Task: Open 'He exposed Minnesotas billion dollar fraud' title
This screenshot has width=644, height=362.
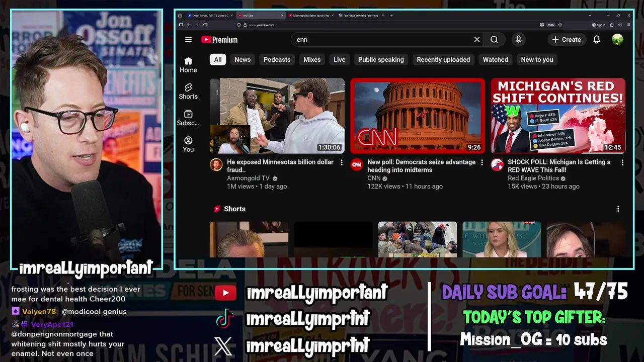Action: [x=280, y=166]
